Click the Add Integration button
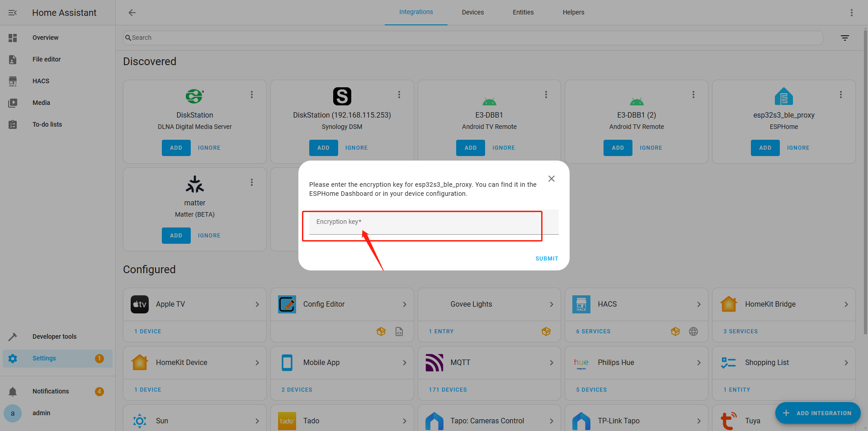 (x=817, y=413)
